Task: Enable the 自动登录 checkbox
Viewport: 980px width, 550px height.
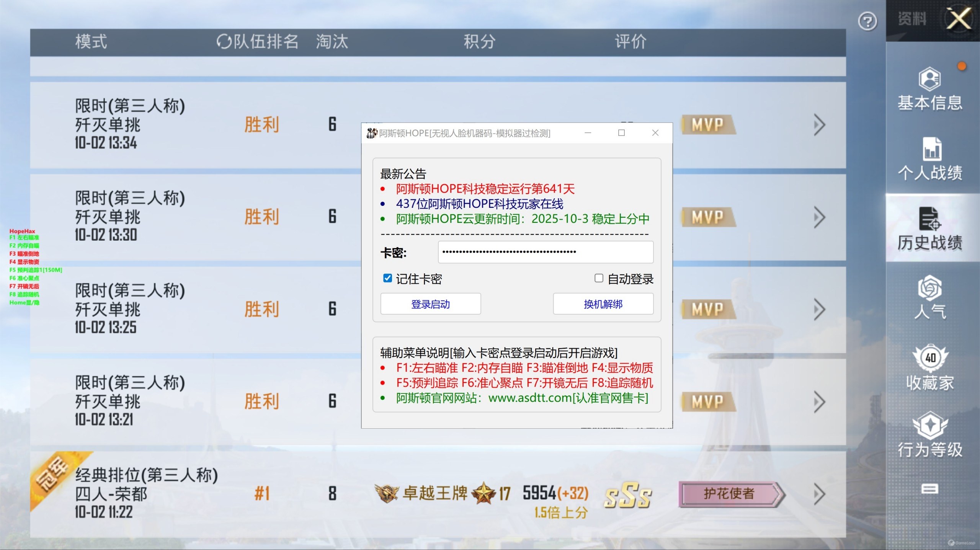Action: pyautogui.click(x=599, y=278)
